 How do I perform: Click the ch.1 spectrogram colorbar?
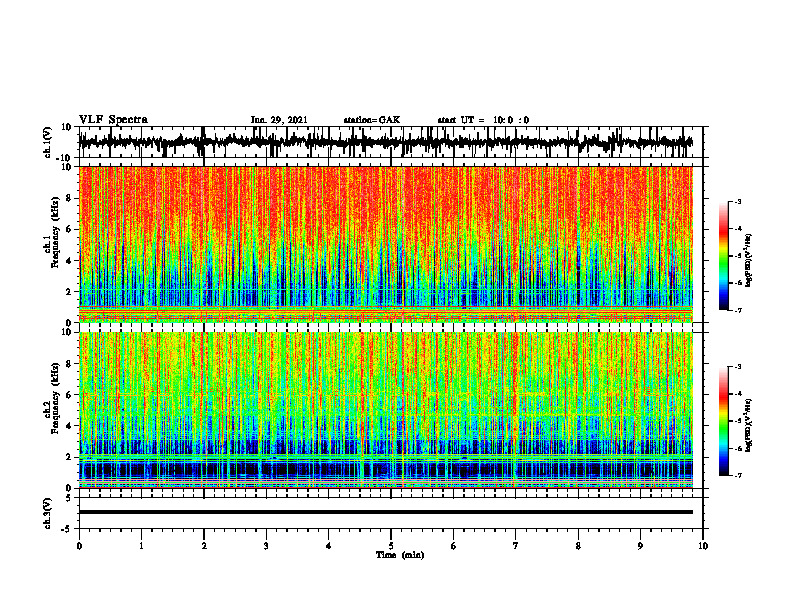click(723, 256)
